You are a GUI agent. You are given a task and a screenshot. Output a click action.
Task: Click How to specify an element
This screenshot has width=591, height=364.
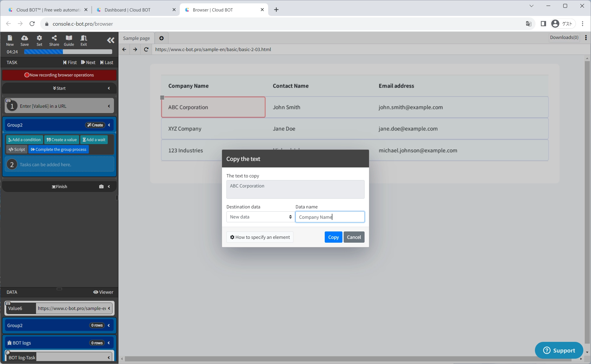[x=260, y=237]
